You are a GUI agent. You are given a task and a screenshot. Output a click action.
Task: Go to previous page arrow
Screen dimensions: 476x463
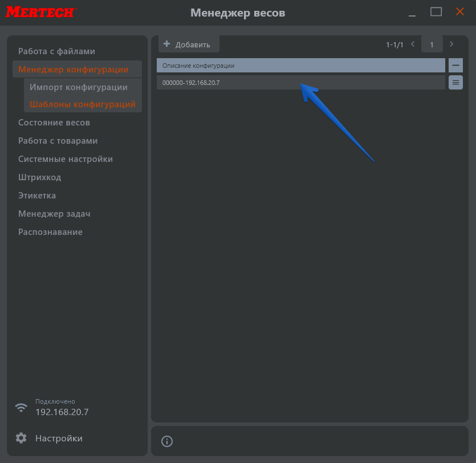(412, 44)
